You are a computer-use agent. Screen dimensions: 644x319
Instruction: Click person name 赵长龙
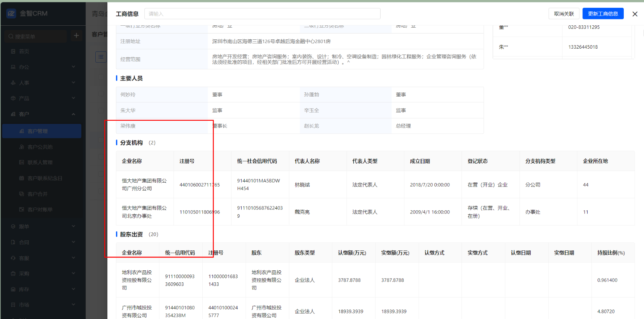point(312,126)
